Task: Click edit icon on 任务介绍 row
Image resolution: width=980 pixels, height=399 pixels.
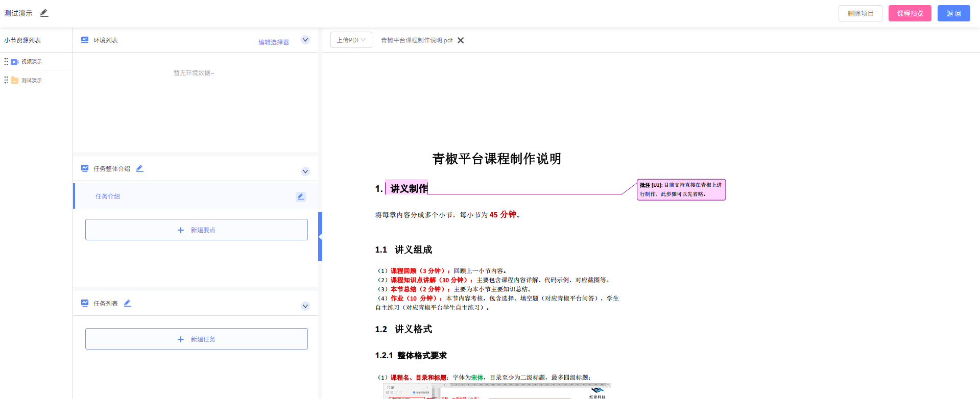Action: click(x=301, y=196)
